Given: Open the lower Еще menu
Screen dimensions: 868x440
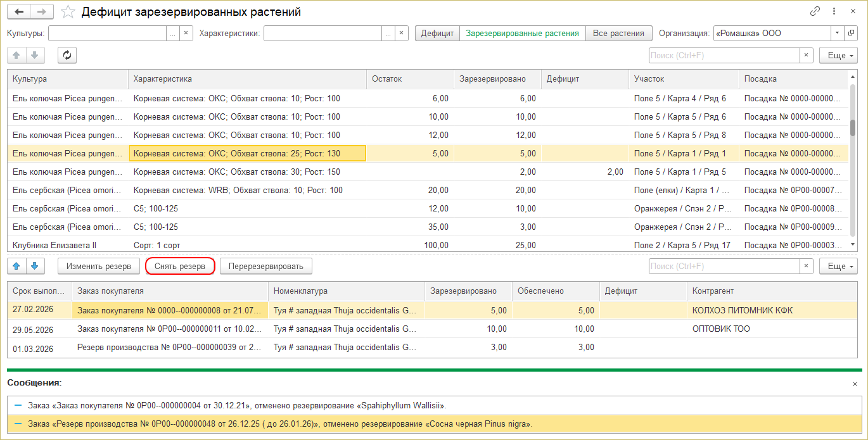Looking at the screenshot, I should (x=839, y=267).
